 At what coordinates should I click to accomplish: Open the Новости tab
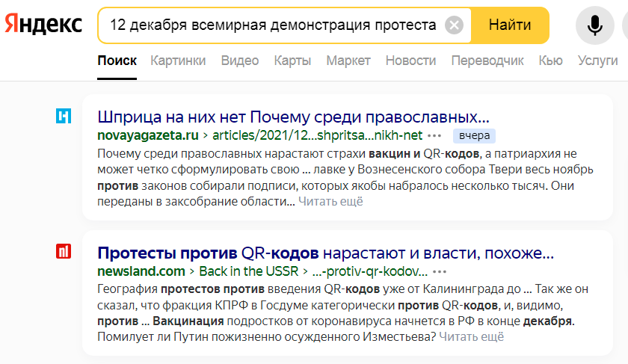pos(410,61)
